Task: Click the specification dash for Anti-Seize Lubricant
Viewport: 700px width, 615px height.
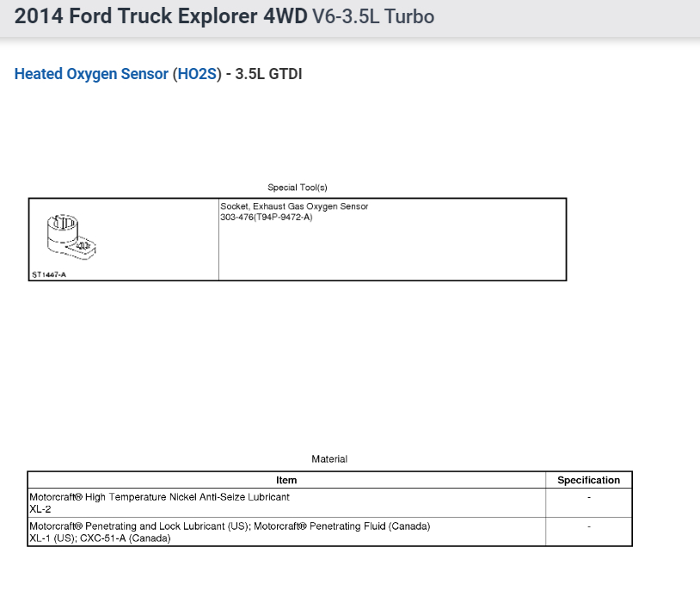Action: point(588,497)
